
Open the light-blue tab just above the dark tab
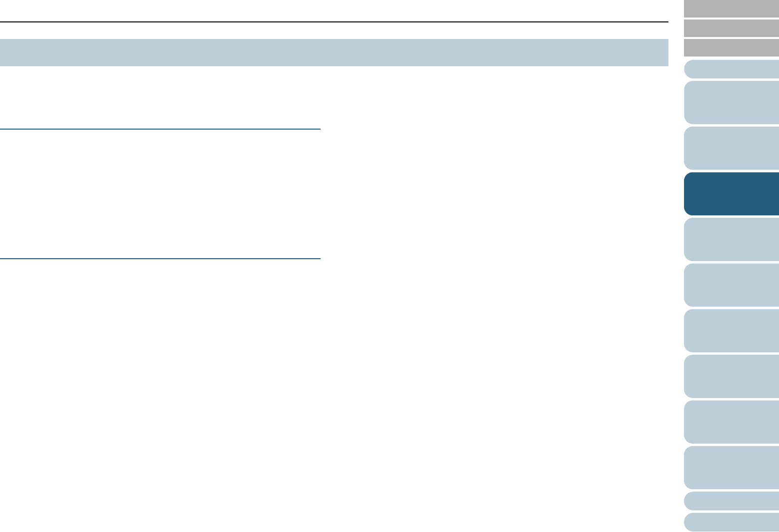pos(731,148)
